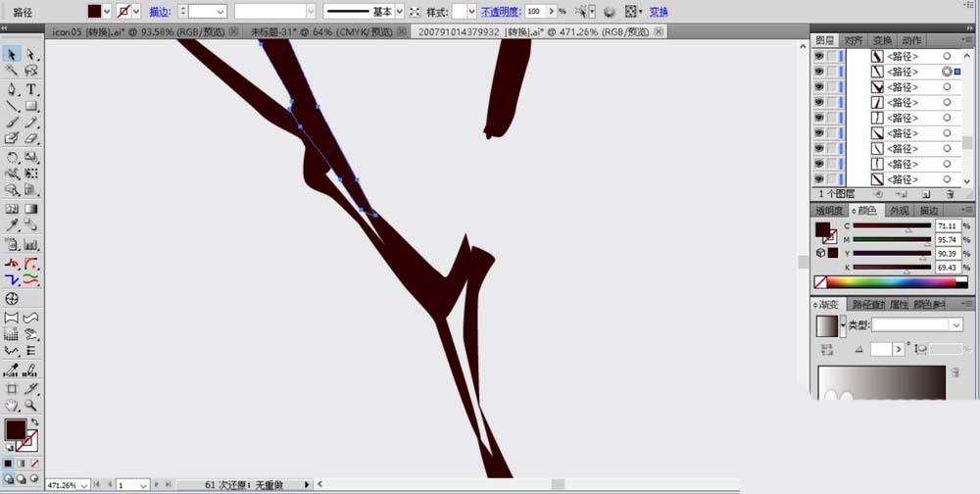
Task: Click the CMYK color spectrum bar
Action: pos(890,282)
